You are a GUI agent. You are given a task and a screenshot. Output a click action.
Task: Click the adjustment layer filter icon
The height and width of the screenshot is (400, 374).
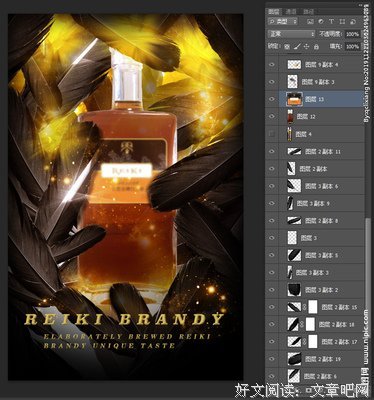point(321,22)
